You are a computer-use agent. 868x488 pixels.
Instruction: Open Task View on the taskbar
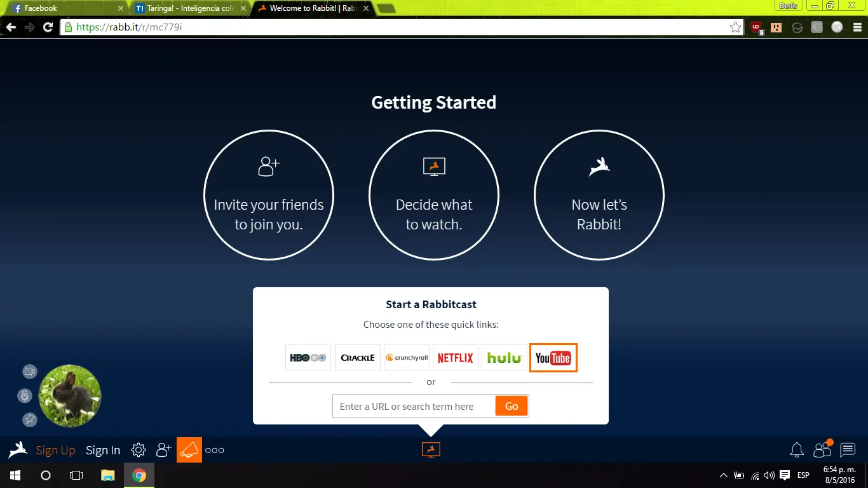tap(76, 475)
